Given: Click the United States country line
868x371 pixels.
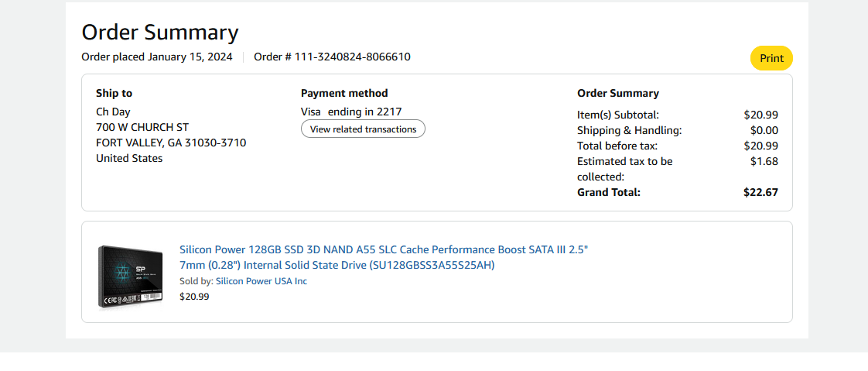Looking at the screenshot, I should point(129,158).
